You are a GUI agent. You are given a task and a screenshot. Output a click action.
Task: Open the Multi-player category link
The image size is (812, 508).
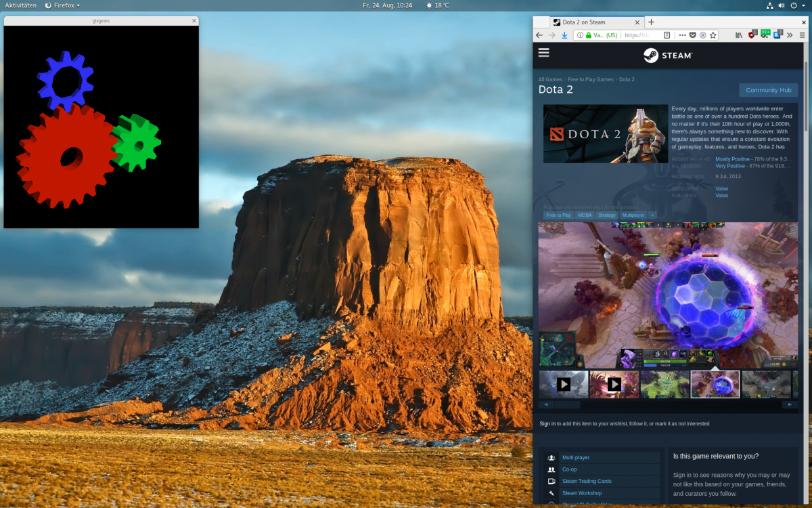click(x=576, y=458)
